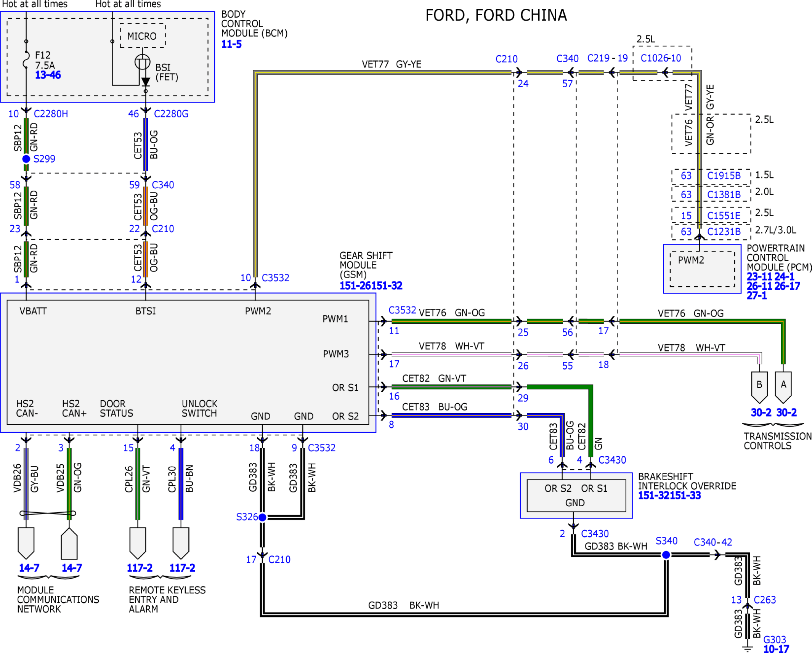Click the BTSI pin label

coord(146,311)
